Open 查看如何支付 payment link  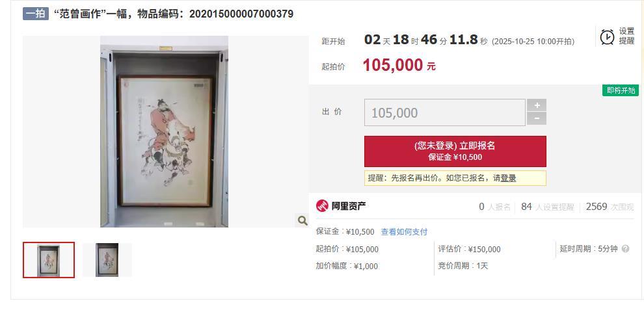click(404, 232)
